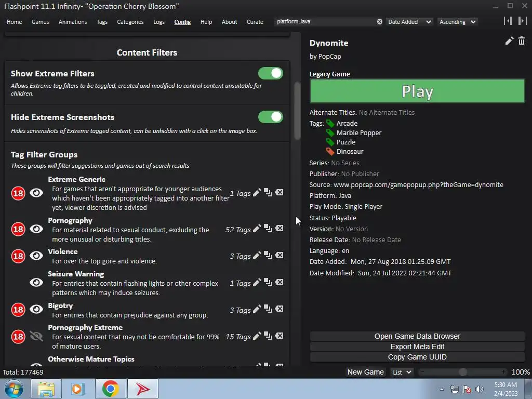This screenshot has height=399, width=532.
Task: Duplicate the Violence filter group
Action: point(268,255)
